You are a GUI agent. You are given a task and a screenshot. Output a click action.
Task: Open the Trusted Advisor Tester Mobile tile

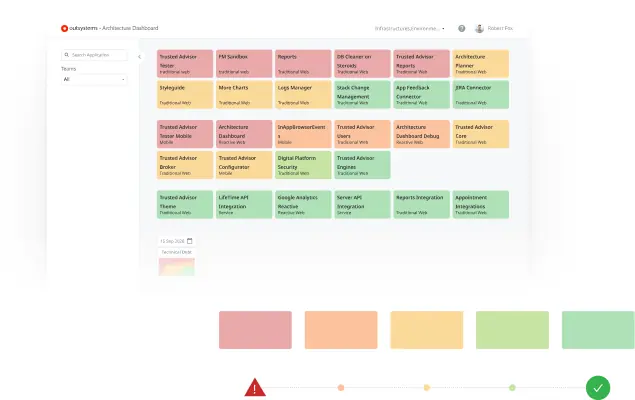point(185,134)
